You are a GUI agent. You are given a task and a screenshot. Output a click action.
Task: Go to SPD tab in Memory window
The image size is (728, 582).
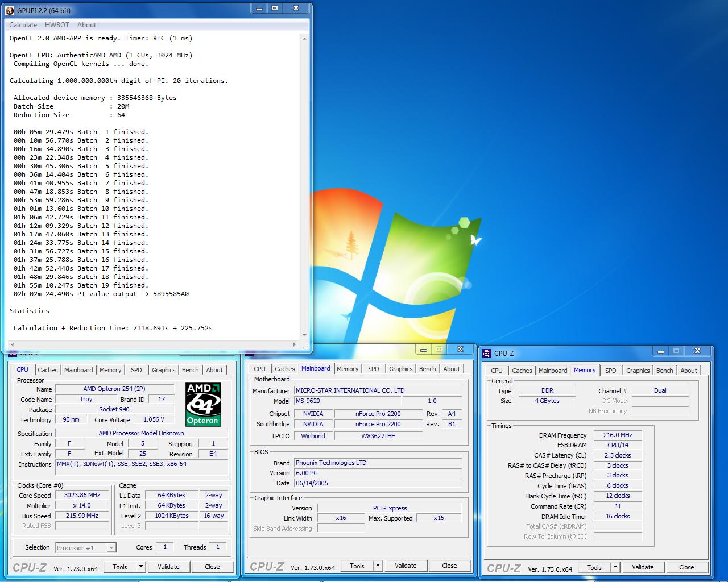click(x=611, y=371)
